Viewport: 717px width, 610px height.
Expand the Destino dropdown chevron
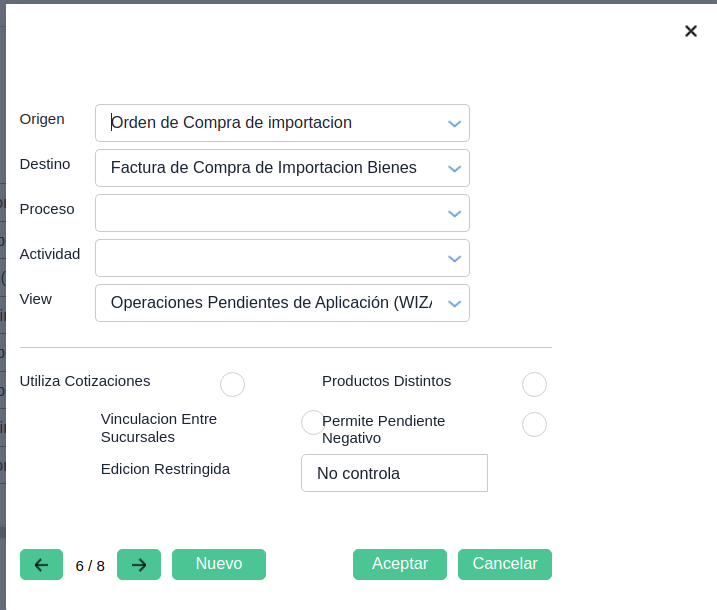(454, 169)
